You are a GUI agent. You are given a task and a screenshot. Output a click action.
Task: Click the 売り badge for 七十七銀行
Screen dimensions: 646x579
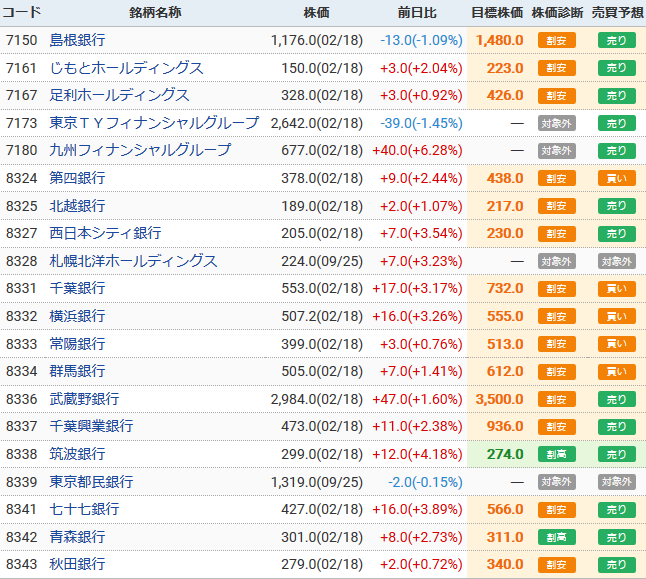click(617, 510)
